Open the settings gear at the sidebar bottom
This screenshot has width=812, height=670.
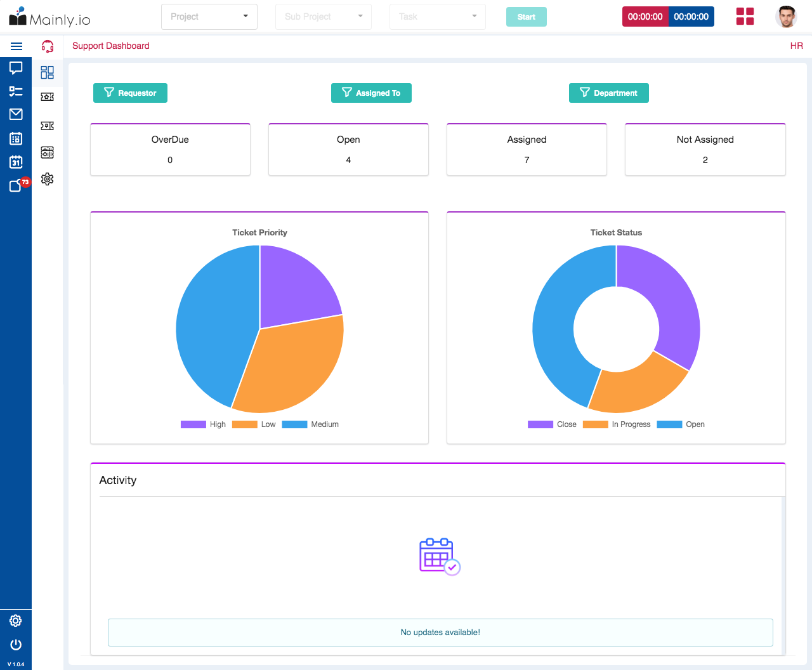point(16,621)
